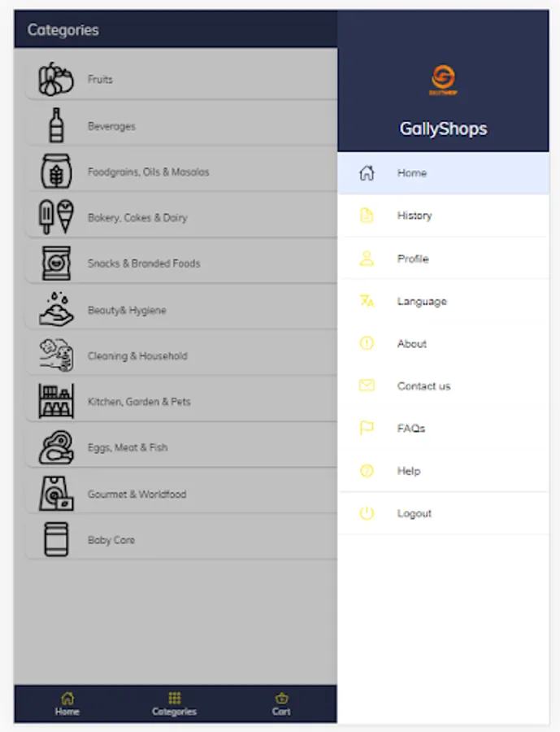Viewport: 560px width, 732px height.
Task: Click the Profile person icon
Action: tap(367, 259)
